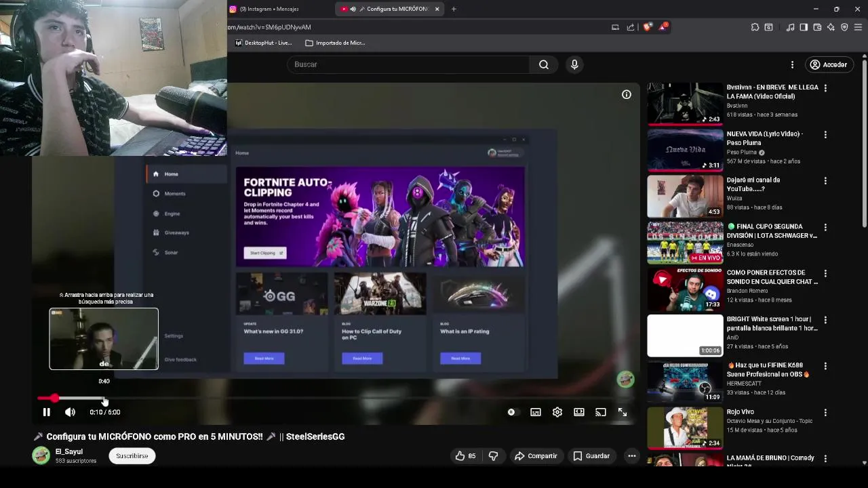Enter full screen mode
Image resolution: width=868 pixels, height=488 pixels.
coord(623,412)
